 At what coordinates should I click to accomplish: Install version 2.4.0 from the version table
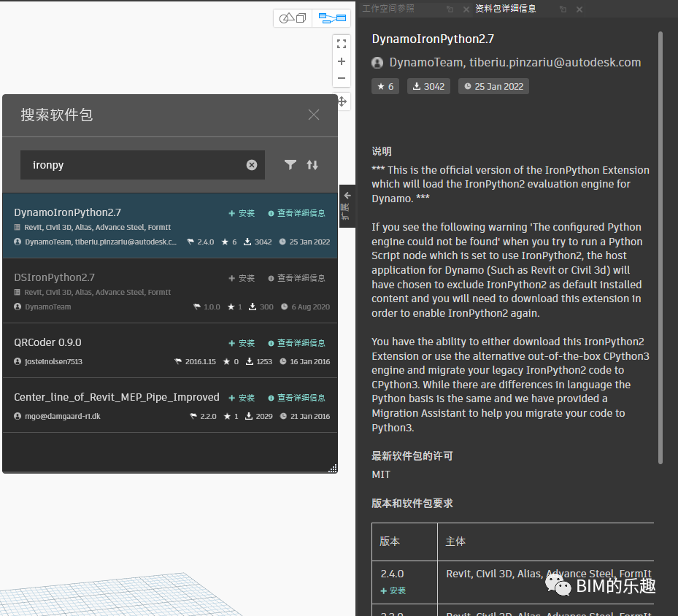(x=392, y=590)
